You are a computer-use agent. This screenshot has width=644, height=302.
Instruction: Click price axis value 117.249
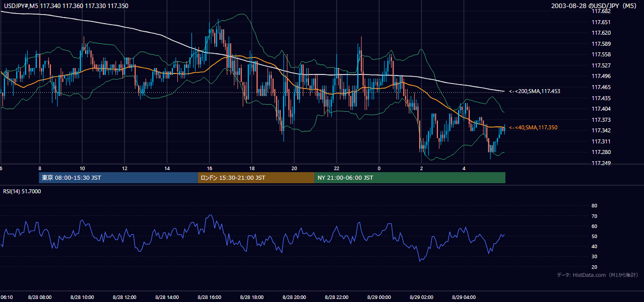click(601, 163)
